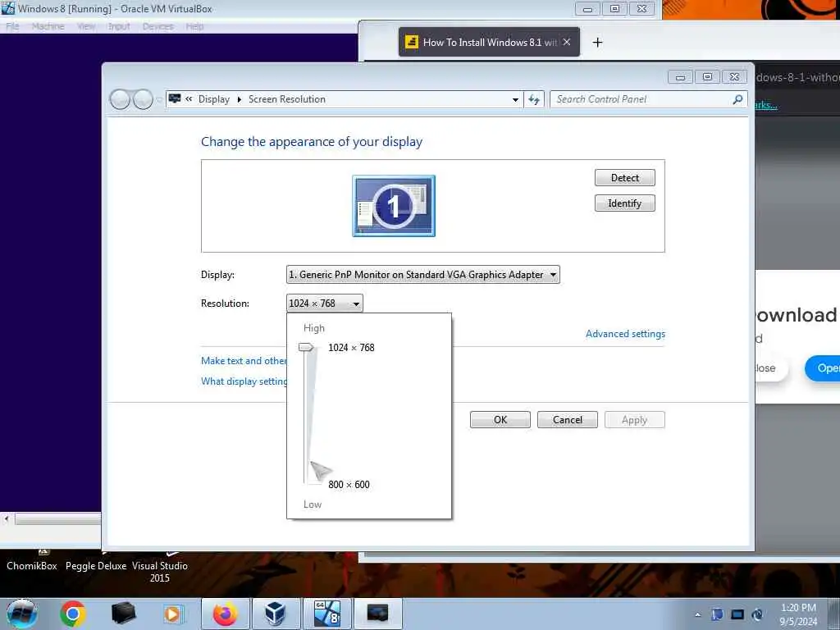
Task: Click the Identify button
Action: 624,203
